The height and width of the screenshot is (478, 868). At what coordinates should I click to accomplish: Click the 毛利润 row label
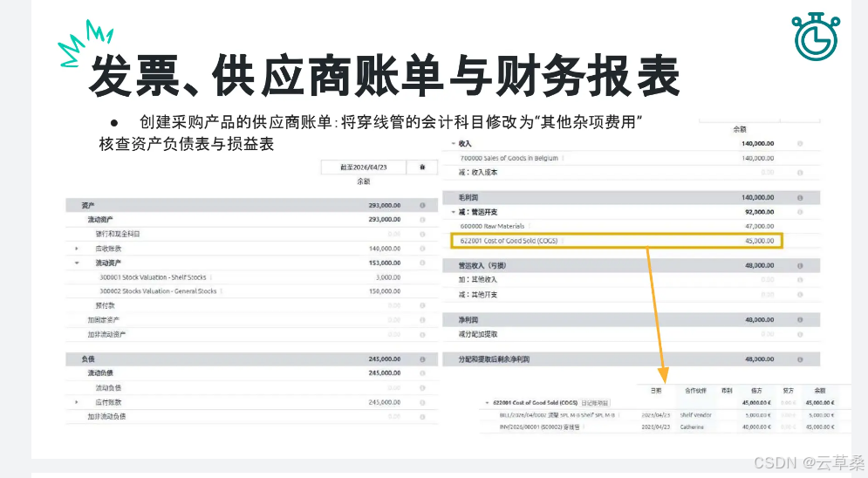[x=468, y=197]
